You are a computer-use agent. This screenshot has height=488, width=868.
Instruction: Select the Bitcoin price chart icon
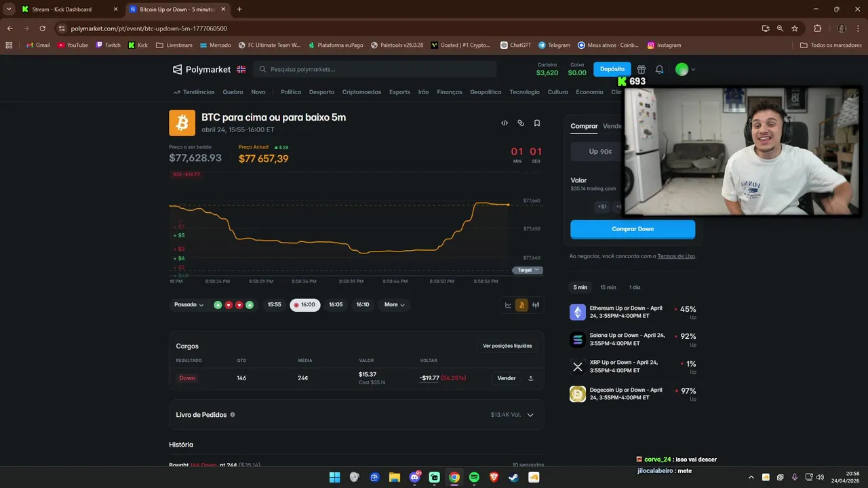(x=521, y=305)
